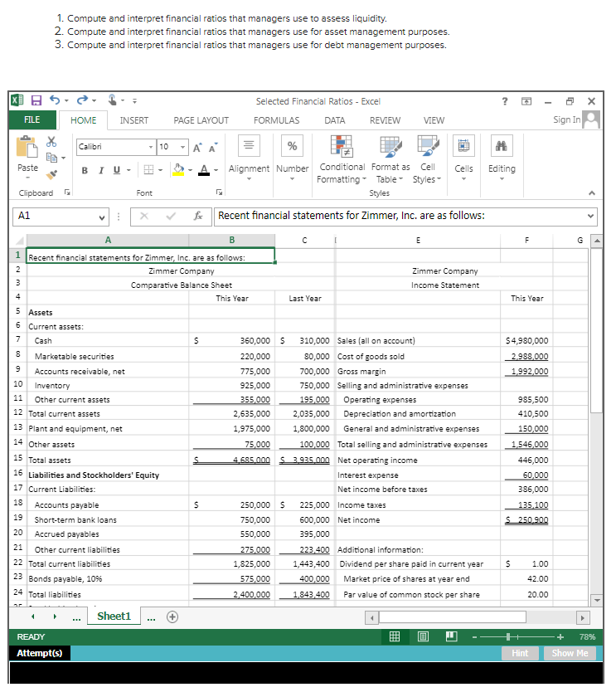This screenshot has height=692, width=616.
Task: Open the Calibri font name dropdown
Action: (x=150, y=147)
